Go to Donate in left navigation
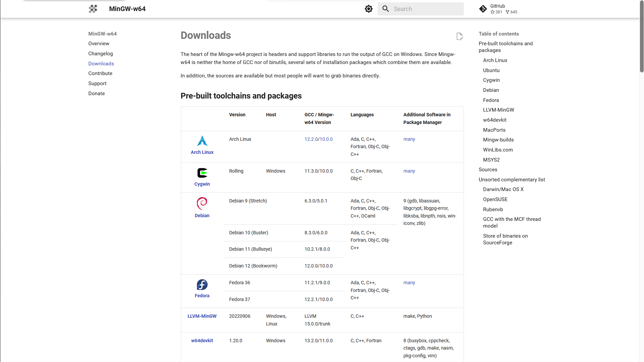The width and height of the screenshot is (644, 362). (97, 94)
